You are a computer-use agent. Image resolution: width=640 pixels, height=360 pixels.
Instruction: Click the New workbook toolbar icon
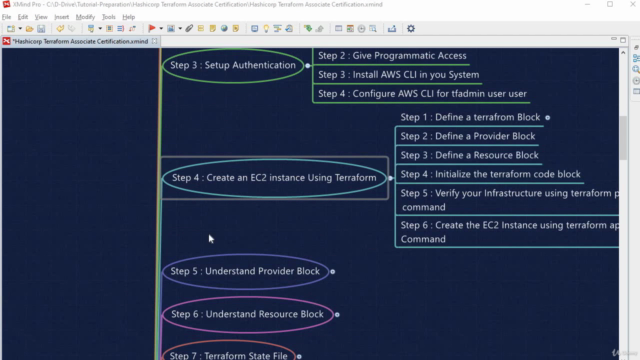pos(11,29)
